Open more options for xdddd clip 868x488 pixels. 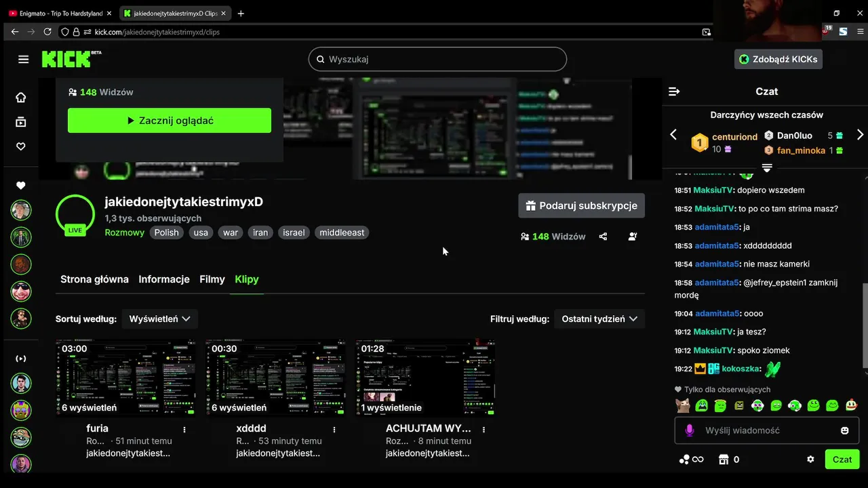334,429
